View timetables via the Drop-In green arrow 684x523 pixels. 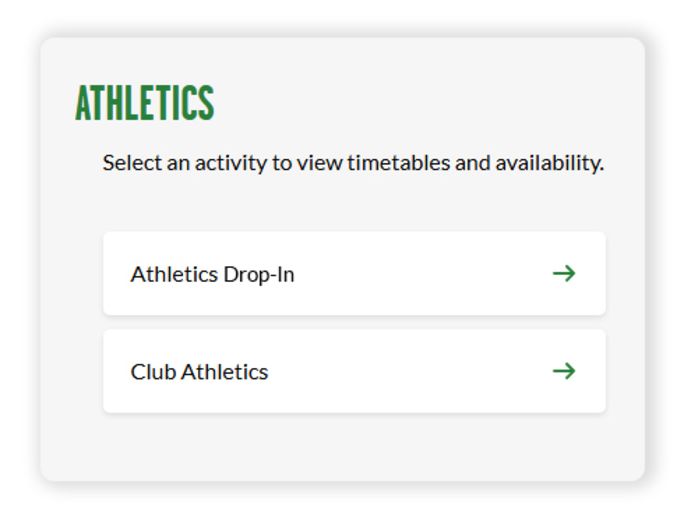[x=564, y=273]
